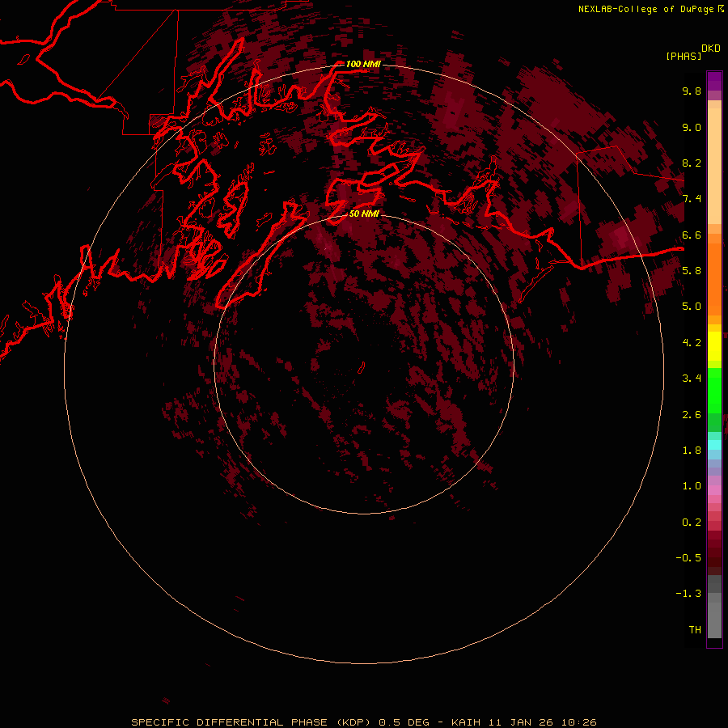Screen dimensions: 728x728
Task: Click the "50 NMI" range ring label
Action: click(x=364, y=214)
